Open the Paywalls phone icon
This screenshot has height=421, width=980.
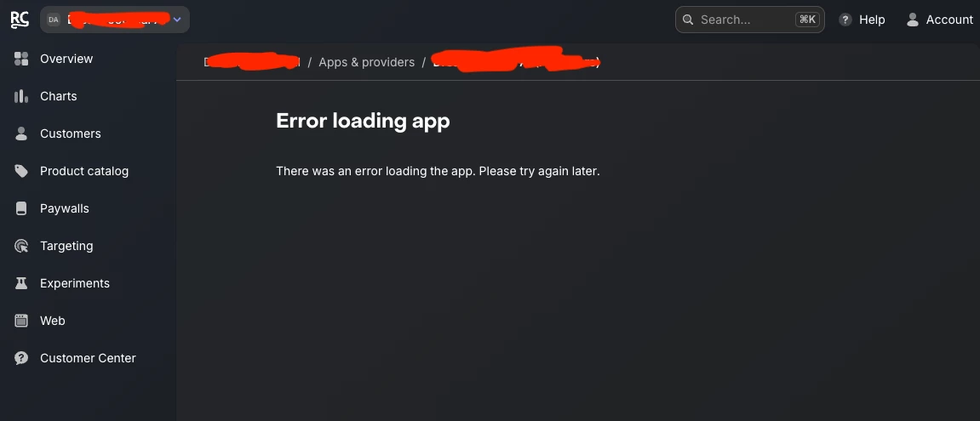pos(21,208)
